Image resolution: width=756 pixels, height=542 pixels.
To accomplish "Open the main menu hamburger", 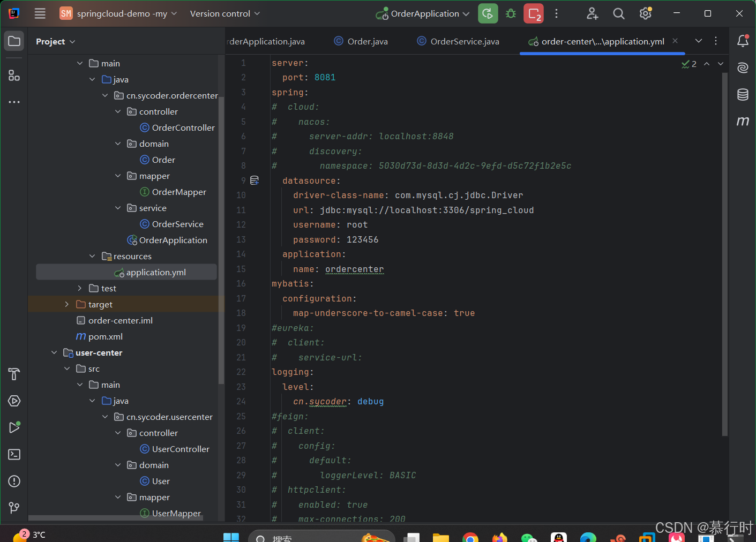I will (x=40, y=13).
